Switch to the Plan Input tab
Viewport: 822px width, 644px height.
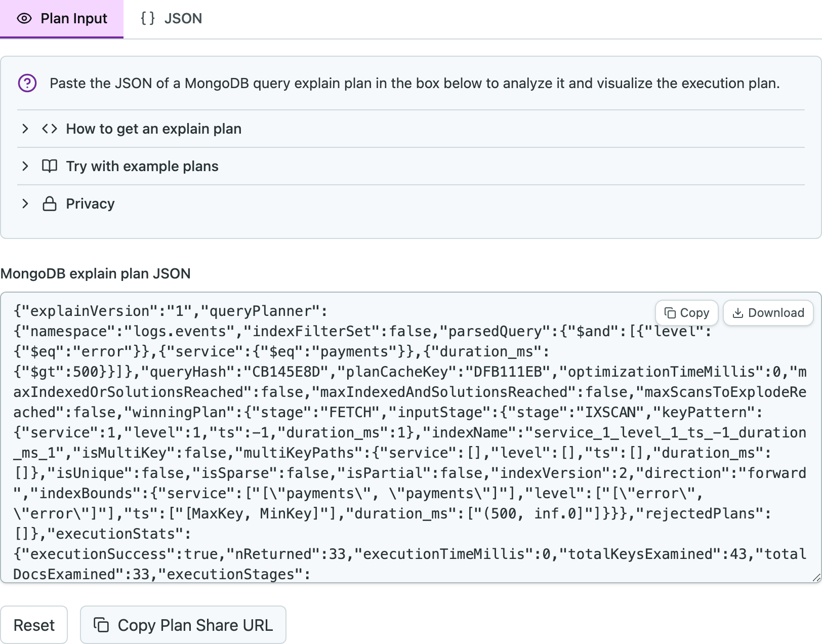click(62, 19)
